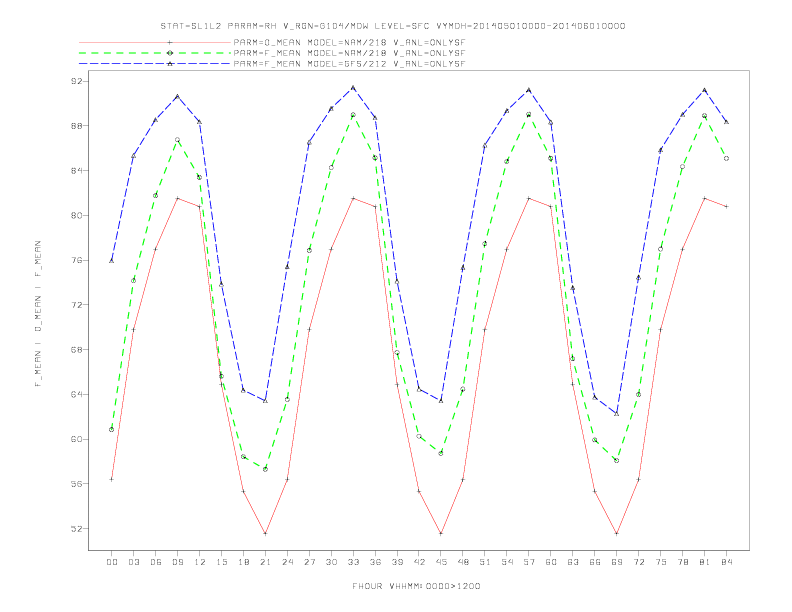The height and width of the screenshot is (612, 792).
Task: Click the x-axis forecast hour label 24
Action: (287, 562)
